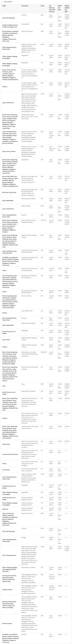The image size is (72, 644).
Task: Click the Origin column header
Action: (4, 6)
